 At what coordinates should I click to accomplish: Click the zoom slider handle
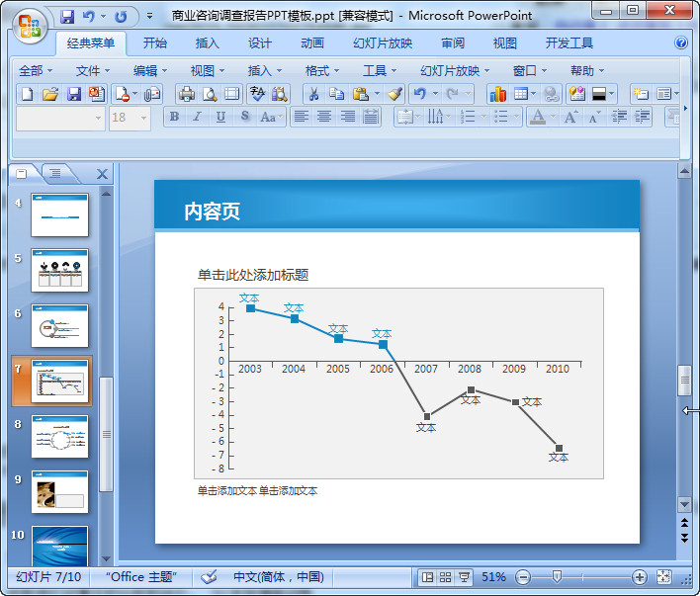click(x=557, y=577)
